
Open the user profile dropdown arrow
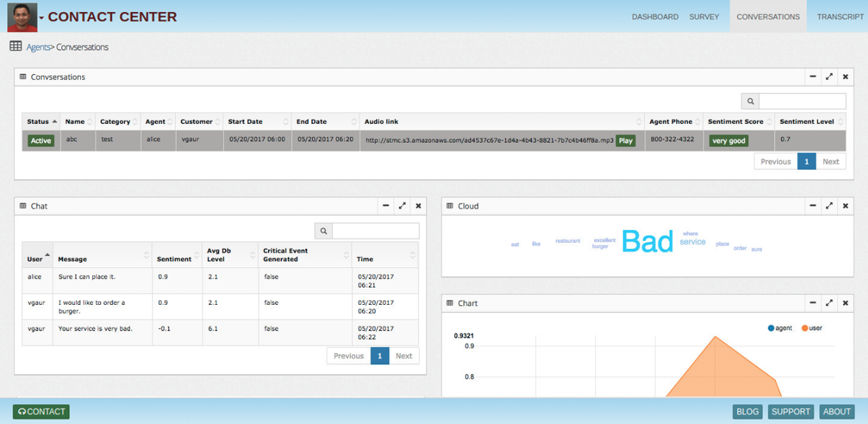(x=41, y=18)
